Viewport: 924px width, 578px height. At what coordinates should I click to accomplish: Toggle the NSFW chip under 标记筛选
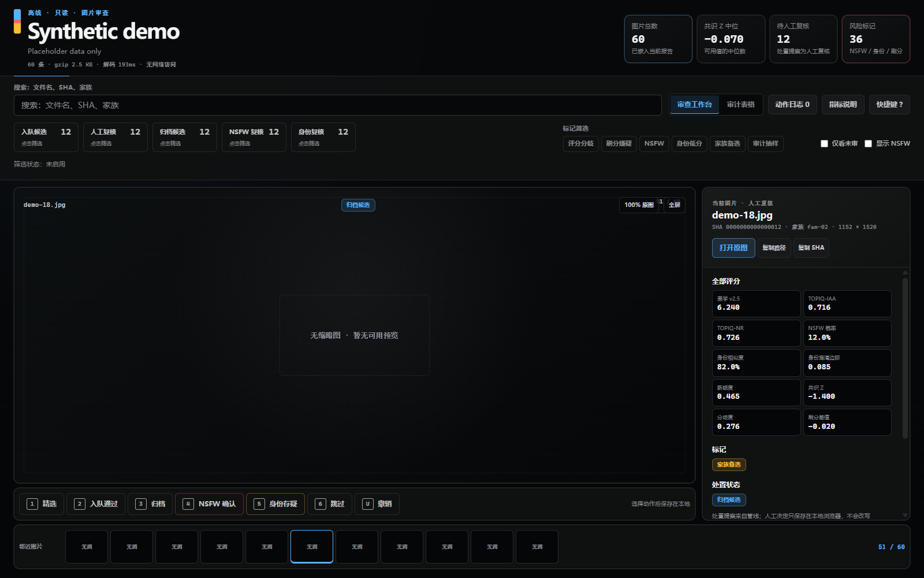654,144
